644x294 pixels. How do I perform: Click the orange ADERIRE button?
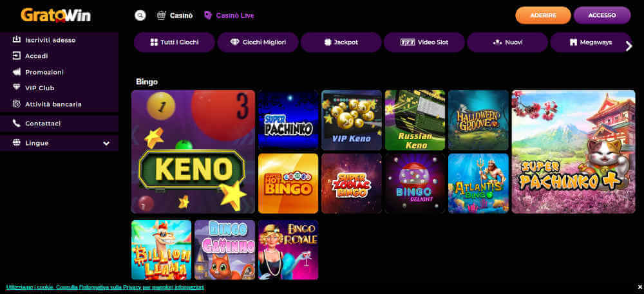pyautogui.click(x=543, y=15)
